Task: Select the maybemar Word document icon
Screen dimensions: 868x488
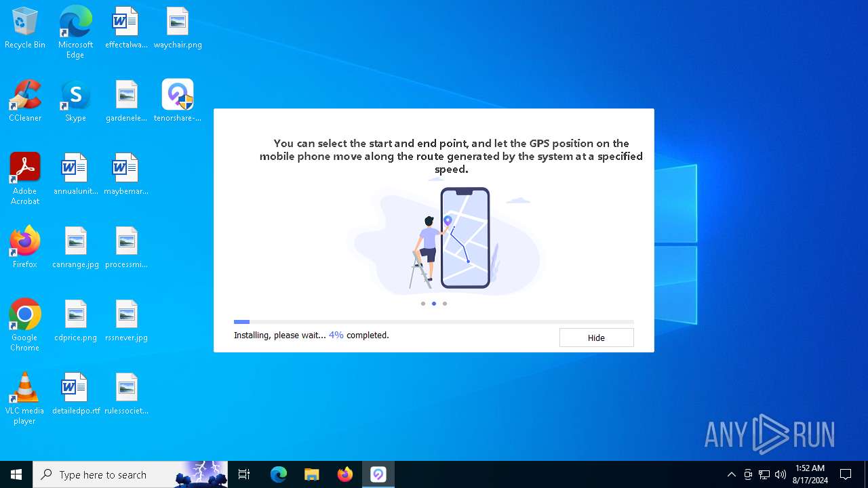Action: click(126, 175)
